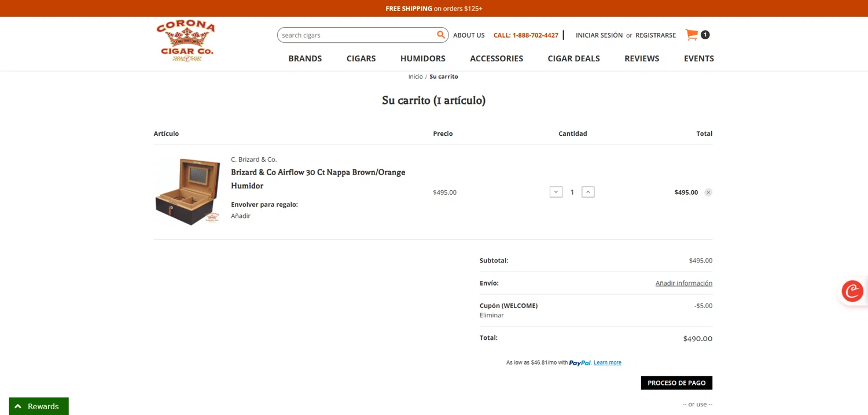Screen dimensions: 868x415
Task: Open the Cigar Deals menu
Action: tap(573, 58)
